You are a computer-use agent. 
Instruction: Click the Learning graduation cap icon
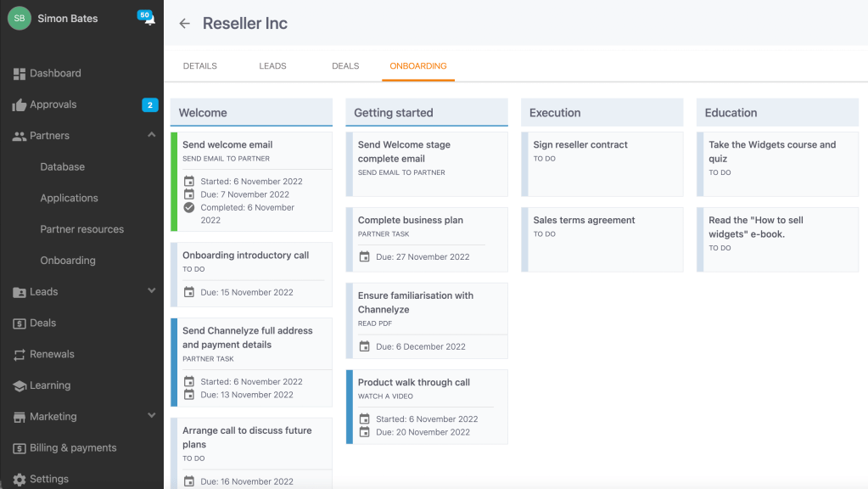[20, 386]
